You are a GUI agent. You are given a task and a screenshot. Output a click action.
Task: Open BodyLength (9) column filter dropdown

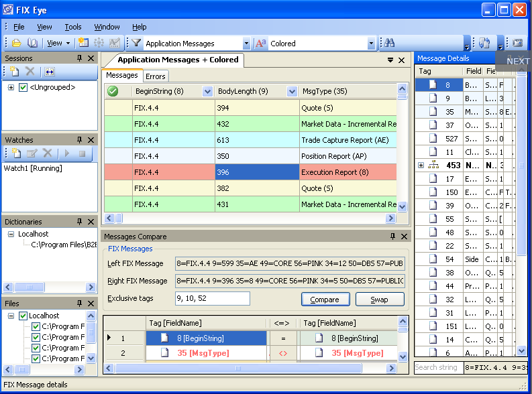[x=292, y=91]
